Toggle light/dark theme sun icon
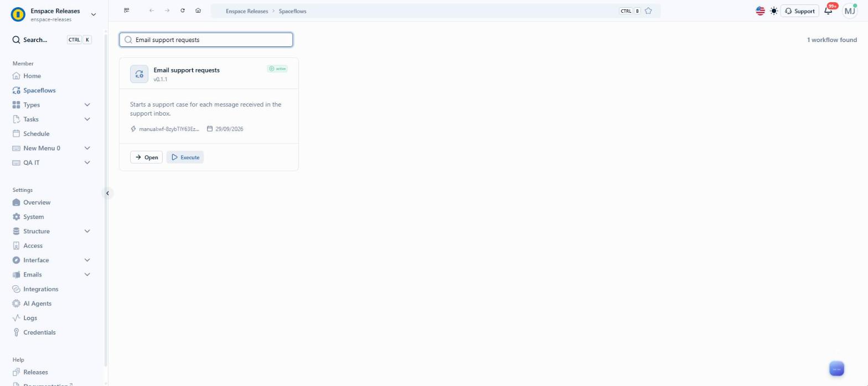This screenshot has width=868, height=386. click(x=774, y=11)
